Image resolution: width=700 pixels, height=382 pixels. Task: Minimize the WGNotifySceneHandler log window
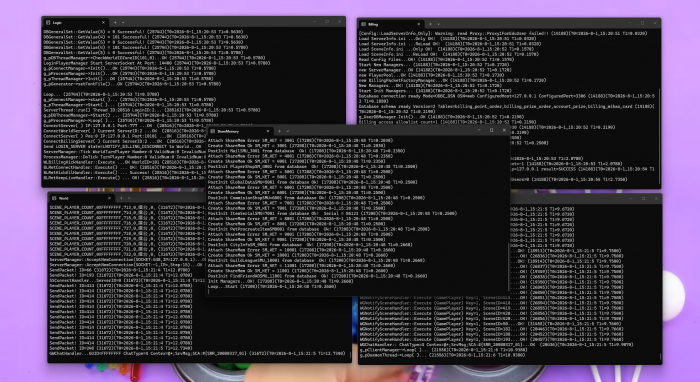tap(631, 199)
